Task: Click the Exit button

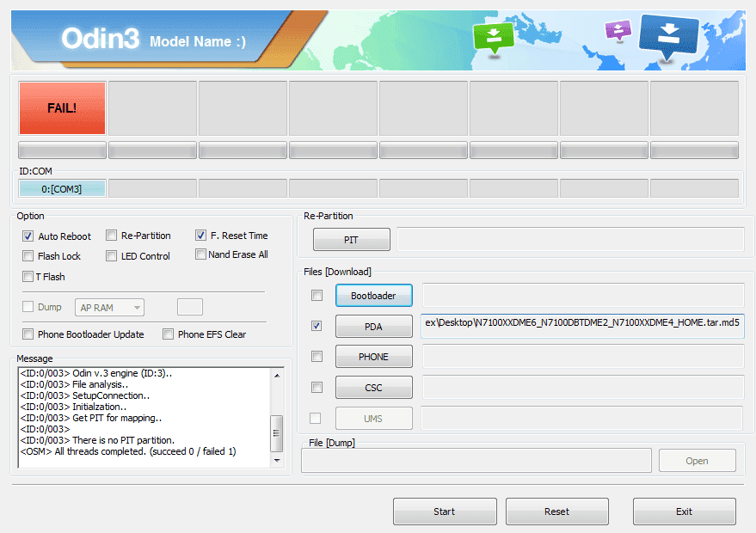Action: 684,512
